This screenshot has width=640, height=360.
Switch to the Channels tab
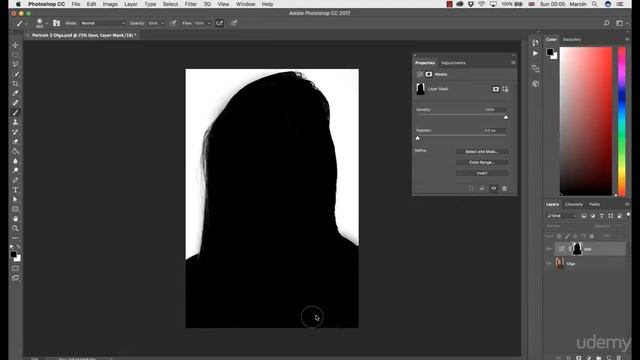tap(574, 204)
